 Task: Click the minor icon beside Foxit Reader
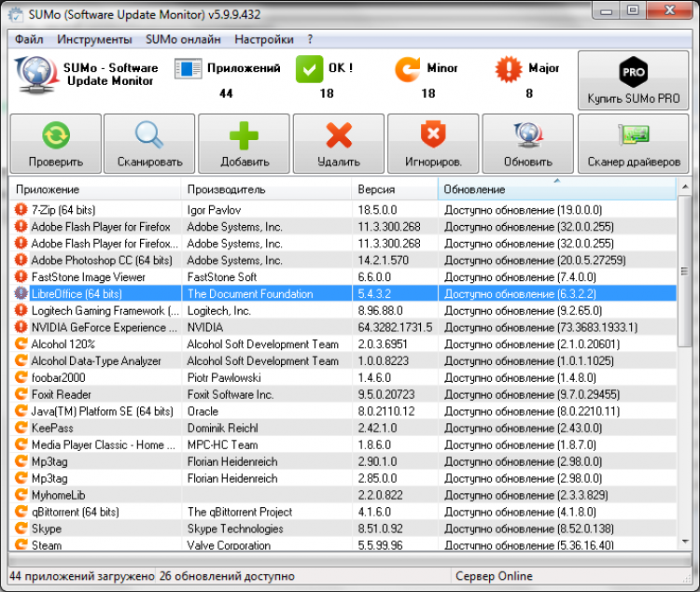pos(21,394)
